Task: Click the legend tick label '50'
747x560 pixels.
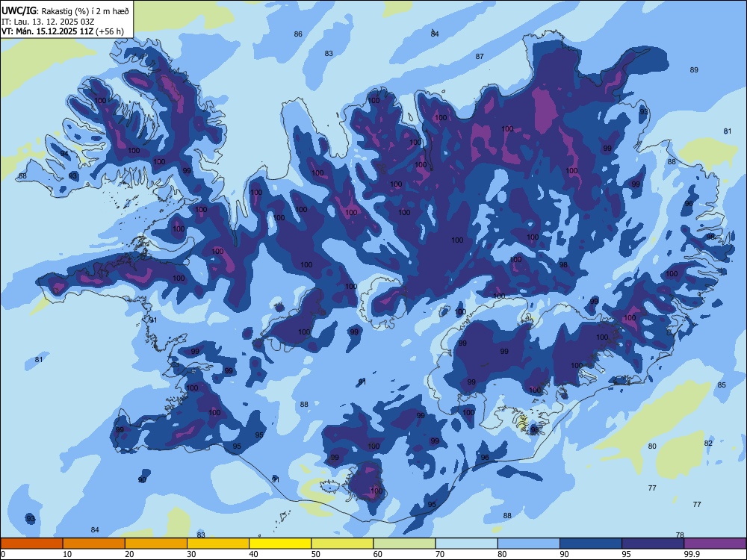Action: point(316,554)
